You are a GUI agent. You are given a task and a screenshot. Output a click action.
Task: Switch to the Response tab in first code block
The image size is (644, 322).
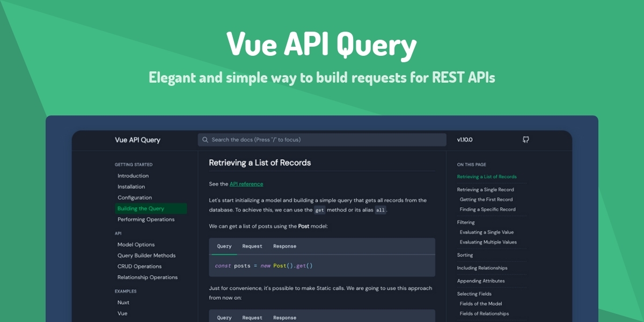click(284, 246)
